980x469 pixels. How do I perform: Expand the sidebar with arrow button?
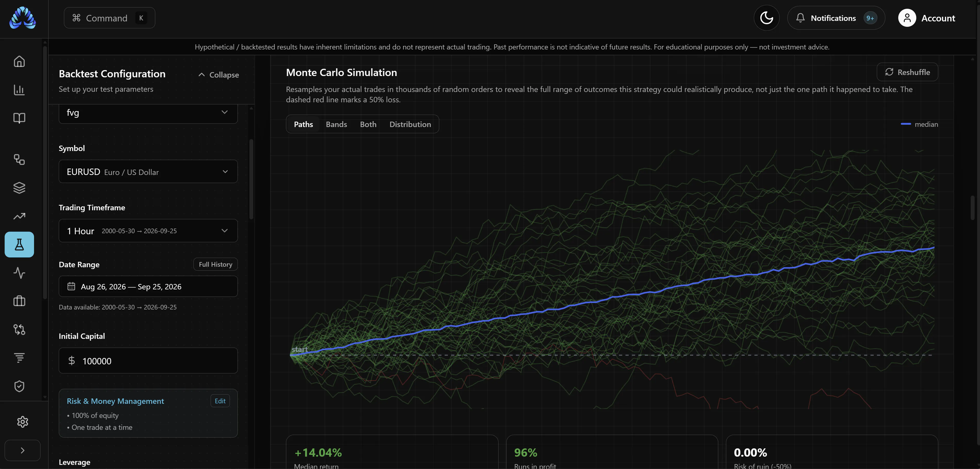click(x=22, y=450)
